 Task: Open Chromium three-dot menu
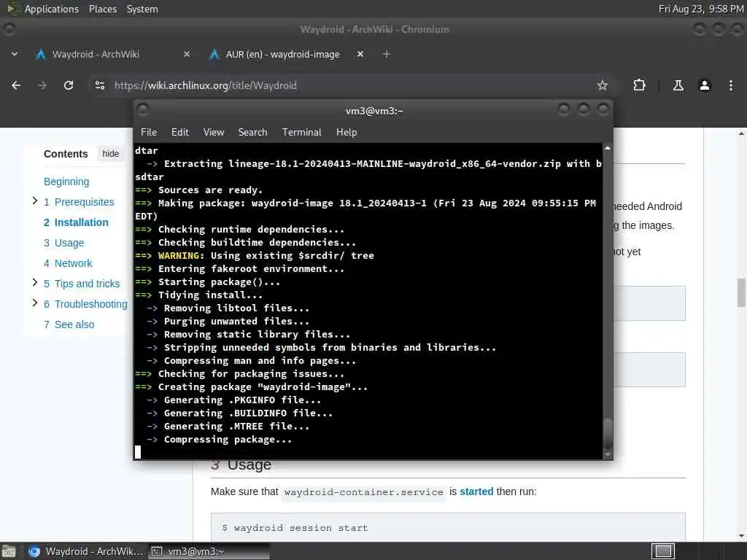pyautogui.click(x=731, y=85)
